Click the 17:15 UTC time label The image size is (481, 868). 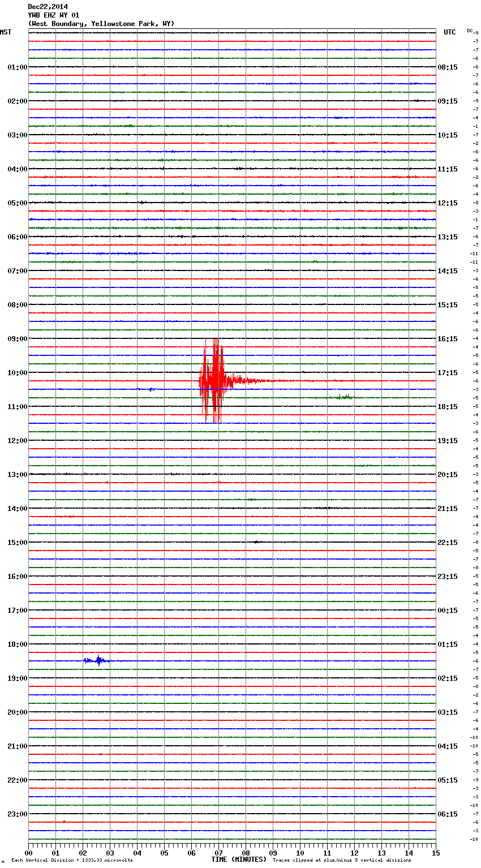(x=448, y=373)
